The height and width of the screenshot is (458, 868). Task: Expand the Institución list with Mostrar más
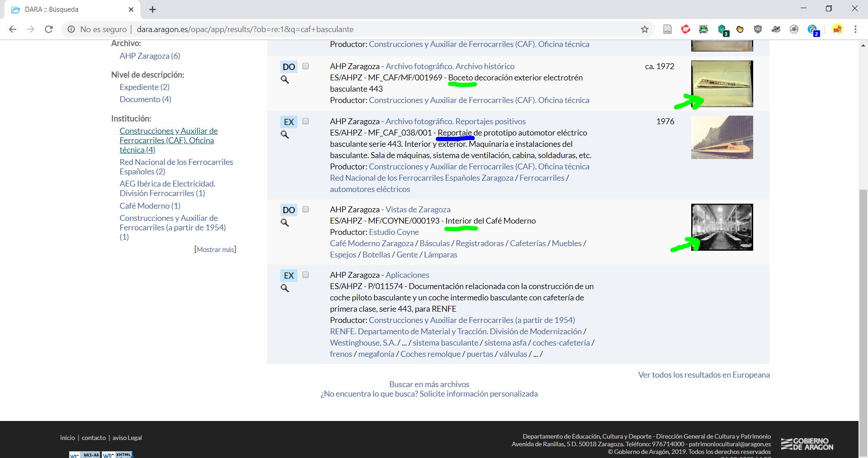pyautogui.click(x=215, y=249)
